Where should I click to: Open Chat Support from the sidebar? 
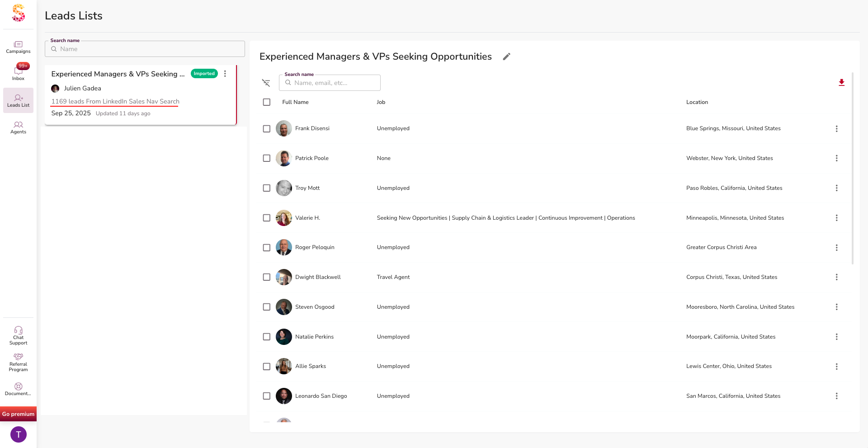click(x=18, y=335)
